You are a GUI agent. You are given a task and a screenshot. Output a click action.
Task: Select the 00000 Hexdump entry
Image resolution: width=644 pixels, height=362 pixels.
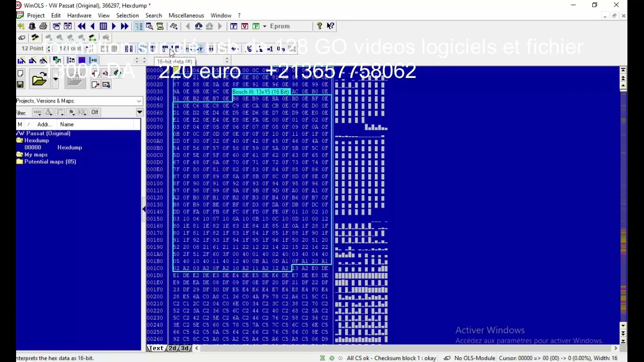tap(53, 147)
